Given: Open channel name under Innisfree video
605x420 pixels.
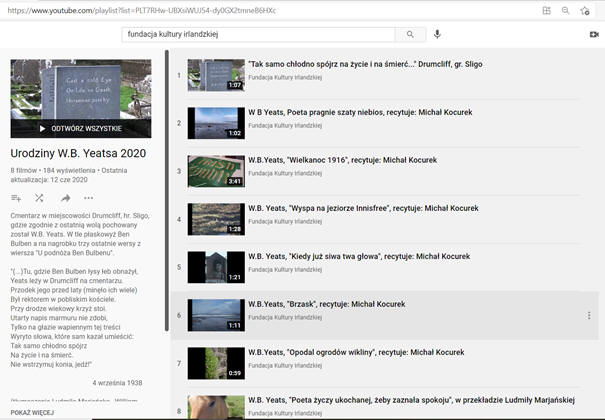Looking at the screenshot, I should [285, 221].
